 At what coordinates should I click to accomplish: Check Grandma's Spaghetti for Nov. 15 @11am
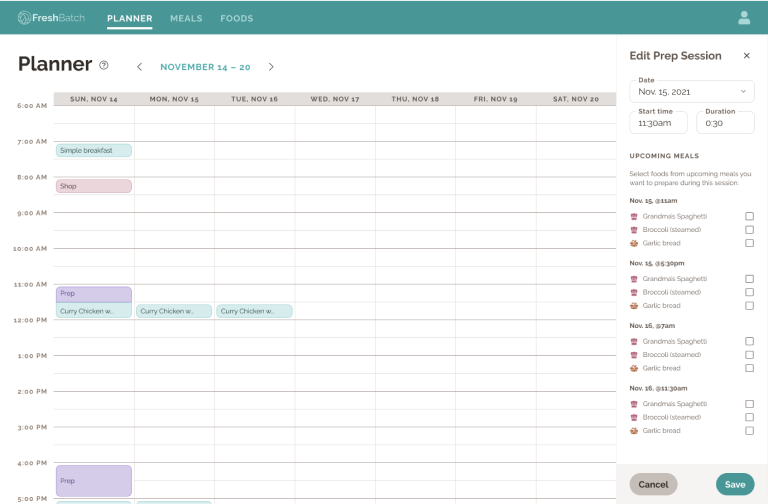[749, 216]
